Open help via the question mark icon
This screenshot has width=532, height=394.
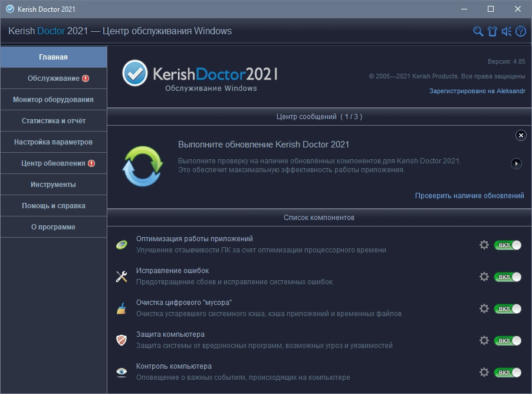point(520,32)
